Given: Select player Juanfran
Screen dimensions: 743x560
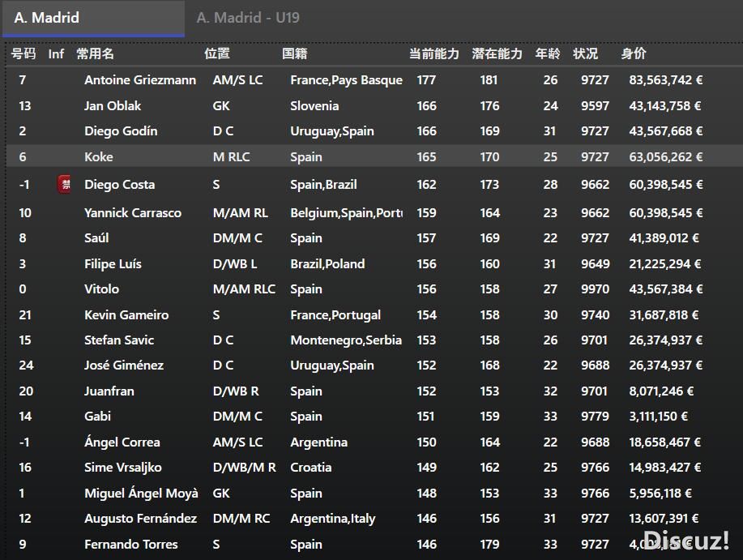Looking at the screenshot, I should point(109,391).
